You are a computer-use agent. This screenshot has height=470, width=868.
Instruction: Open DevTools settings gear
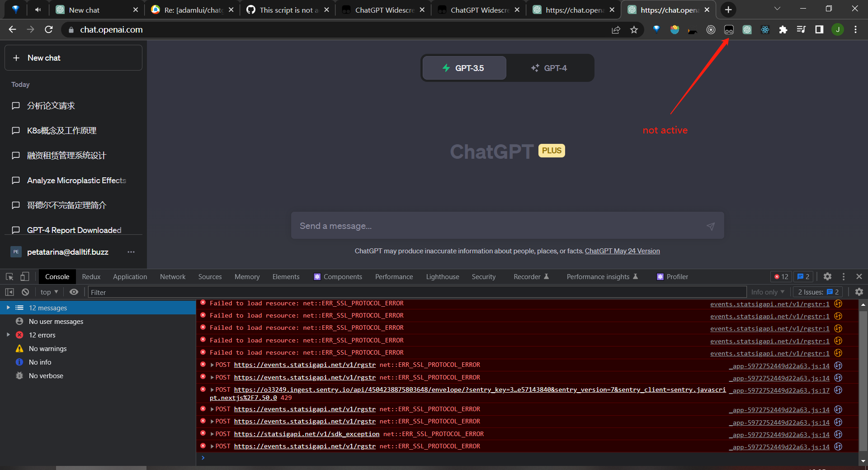pos(827,276)
